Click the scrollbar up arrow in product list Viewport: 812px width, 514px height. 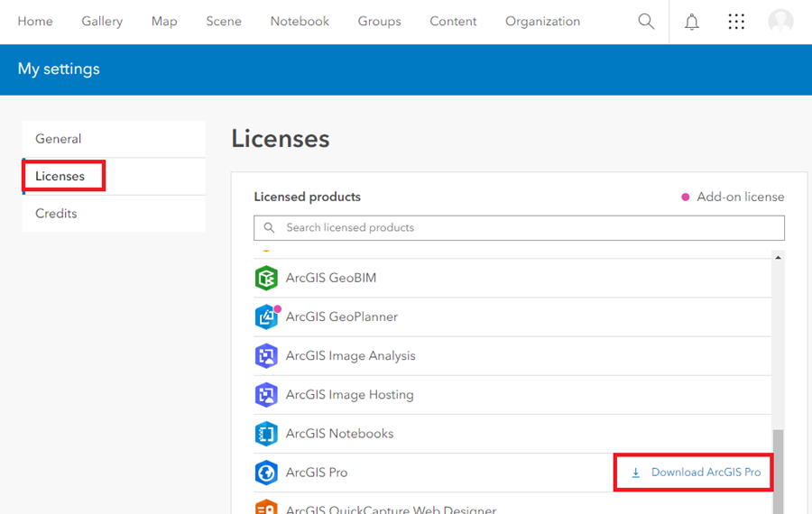(x=778, y=257)
